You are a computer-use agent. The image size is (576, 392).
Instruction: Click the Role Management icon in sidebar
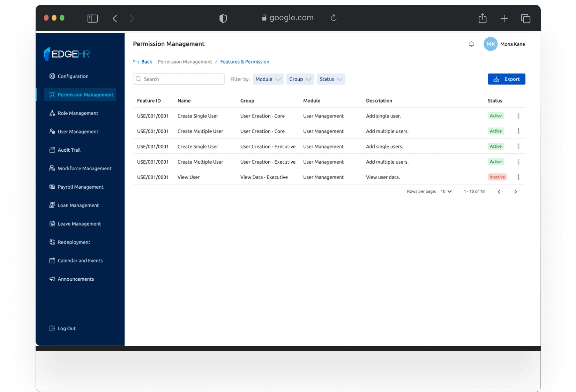coord(52,113)
